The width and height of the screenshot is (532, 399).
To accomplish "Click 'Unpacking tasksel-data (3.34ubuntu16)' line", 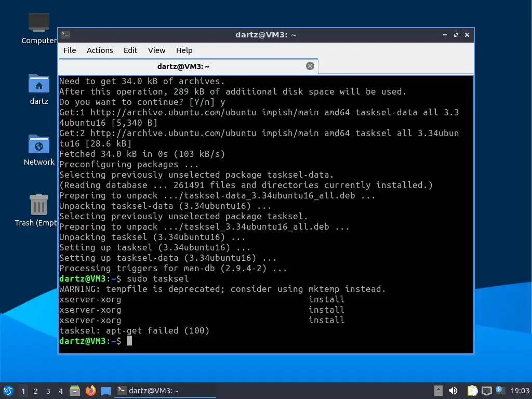I will pyautogui.click(x=165, y=206).
